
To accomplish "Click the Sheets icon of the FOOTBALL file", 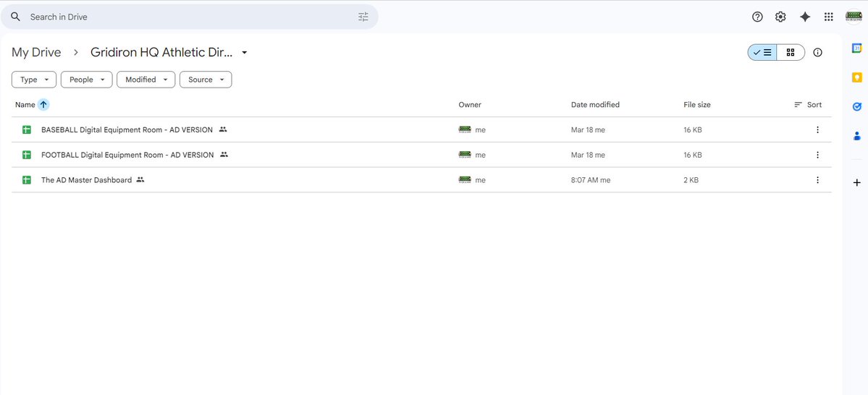I will click(x=27, y=155).
